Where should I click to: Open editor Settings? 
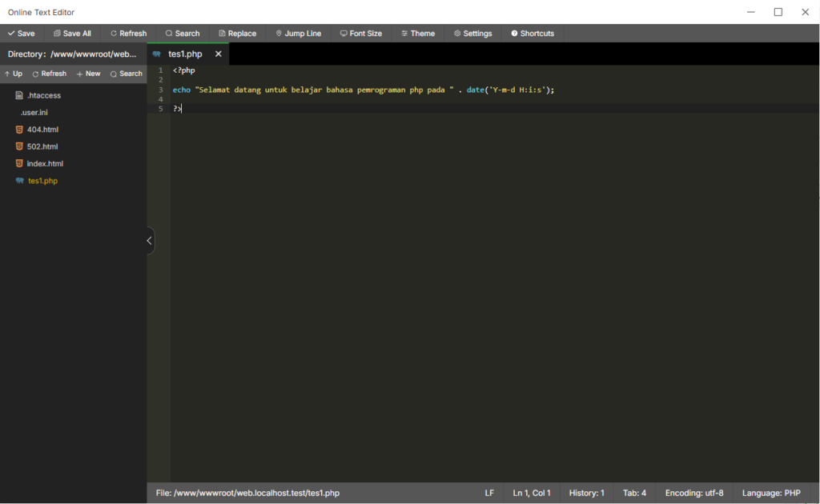pyautogui.click(x=472, y=34)
